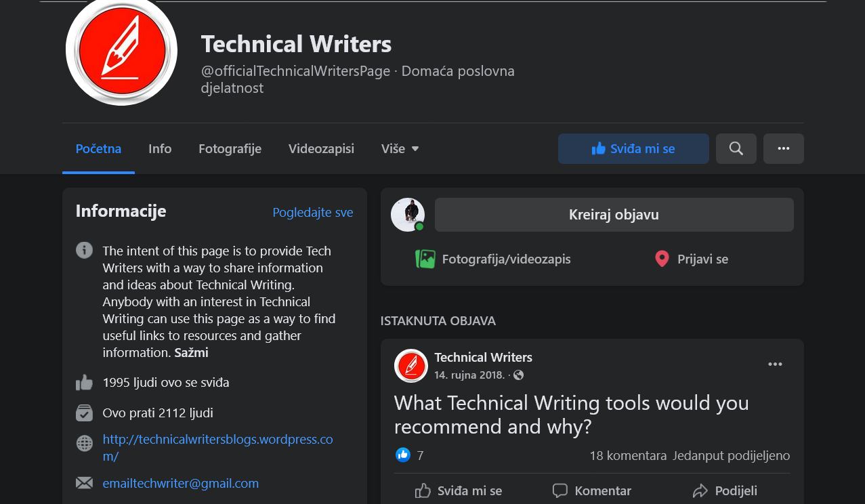Open the Komentar speech bubble icon
865x504 pixels.
(560, 490)
